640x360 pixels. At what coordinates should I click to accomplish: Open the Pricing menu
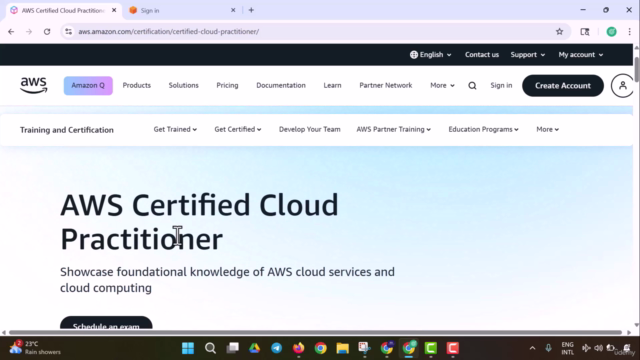coord(227,85)
